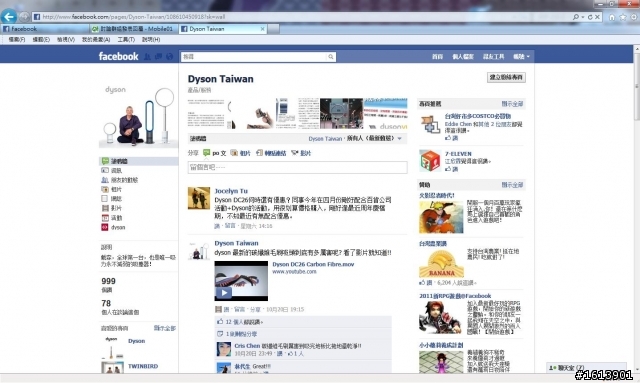The width and height of the screenshot is (640, 383).
Task: Click the 999 likes count
Action: tap(109, 281)
